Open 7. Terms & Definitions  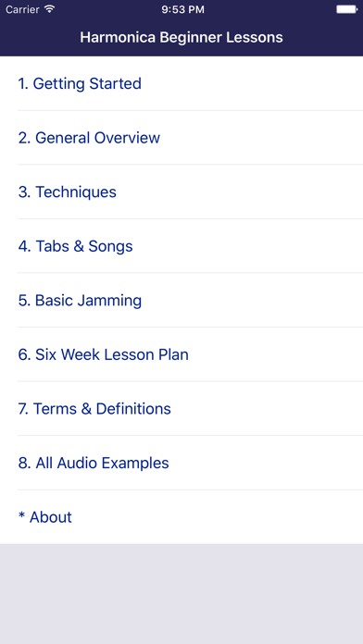181,409
